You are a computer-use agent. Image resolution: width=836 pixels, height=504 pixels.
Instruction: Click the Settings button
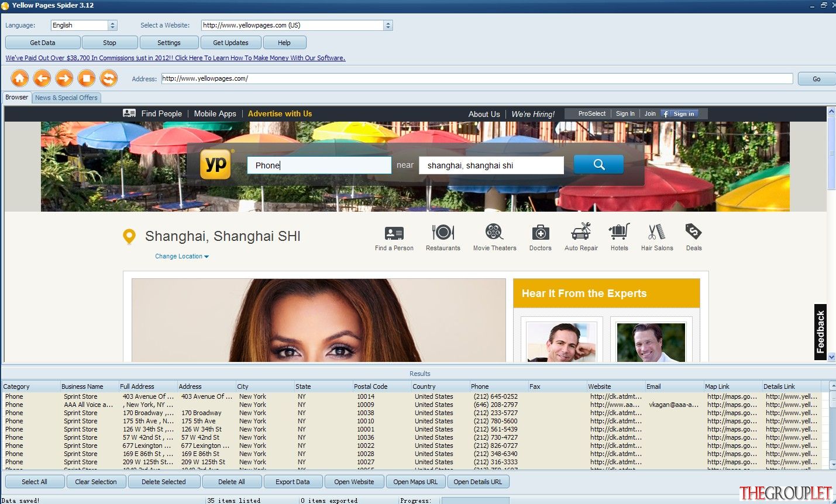[x=169, y=43]
